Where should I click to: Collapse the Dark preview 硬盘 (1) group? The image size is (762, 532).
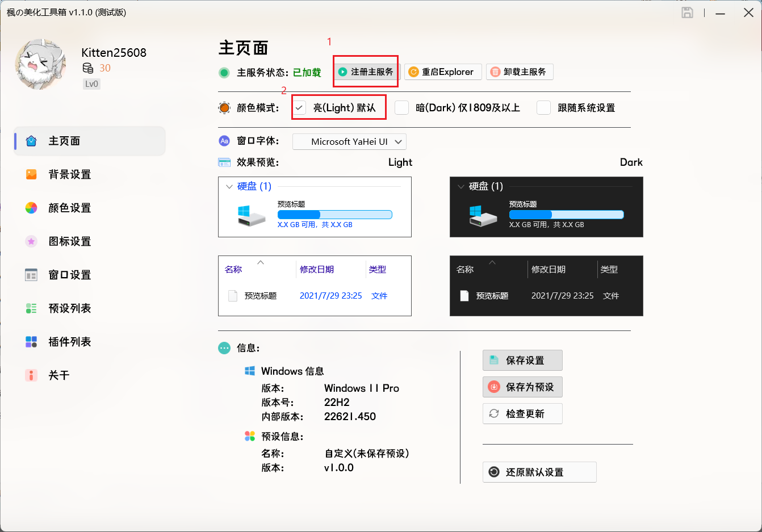pos(461,186)
